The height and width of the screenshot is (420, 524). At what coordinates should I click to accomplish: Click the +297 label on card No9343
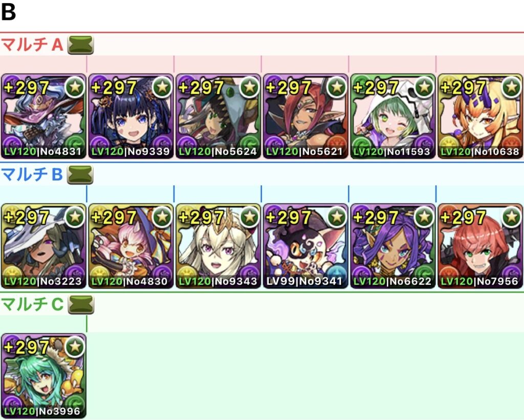click(x=201, y=217)
